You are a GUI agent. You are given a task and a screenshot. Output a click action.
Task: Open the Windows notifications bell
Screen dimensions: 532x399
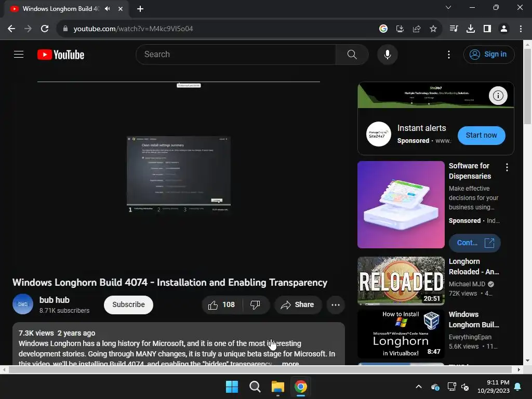(x=518, y=387)
